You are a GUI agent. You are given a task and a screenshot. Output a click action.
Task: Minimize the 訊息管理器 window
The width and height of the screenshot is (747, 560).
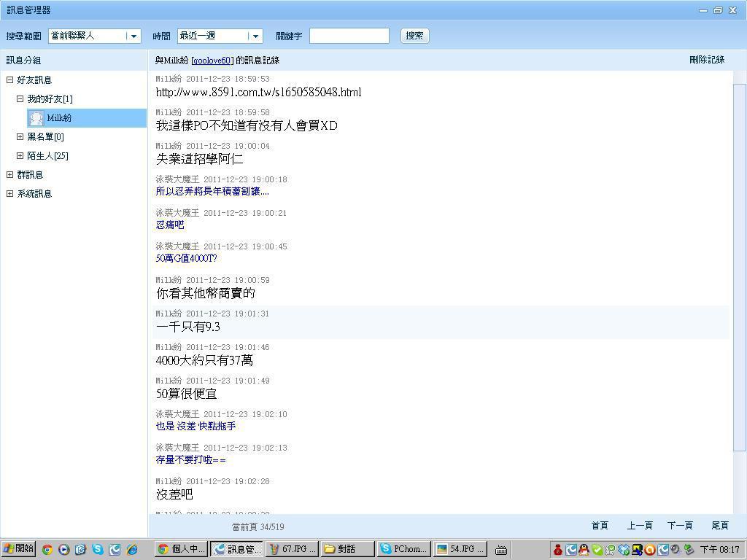point(703,10)
